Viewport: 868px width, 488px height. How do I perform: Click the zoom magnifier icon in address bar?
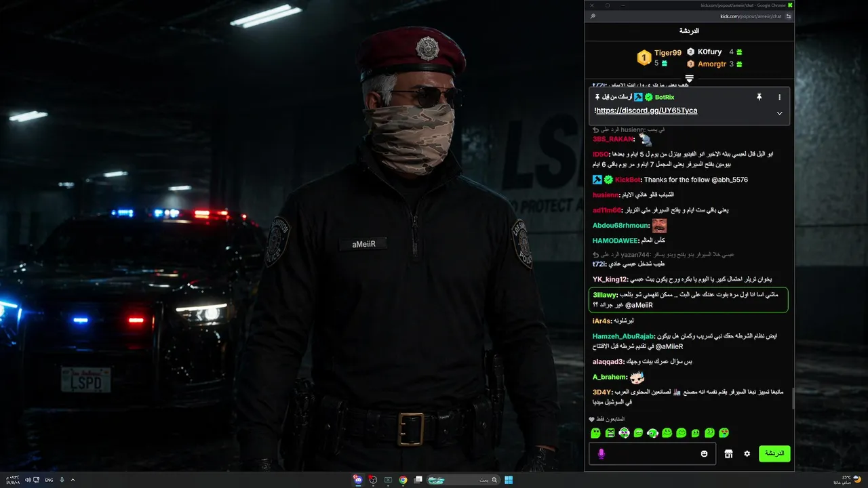[593, 16]
